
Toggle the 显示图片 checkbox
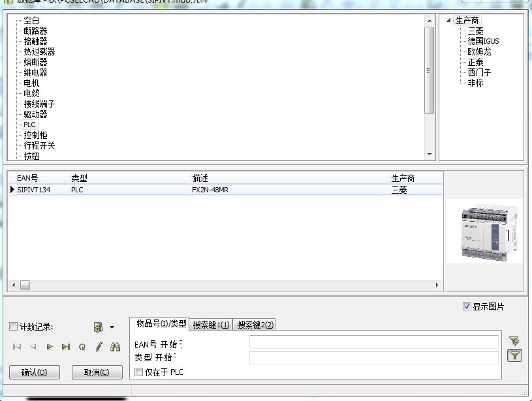tap(467, 306)
